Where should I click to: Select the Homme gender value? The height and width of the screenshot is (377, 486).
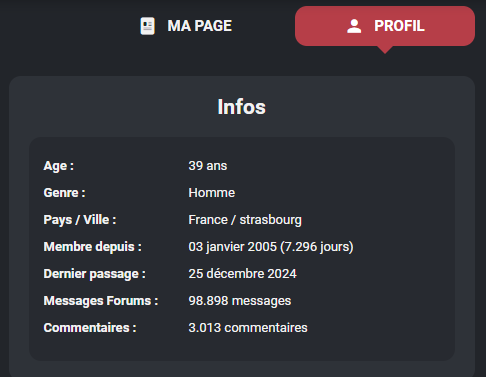(x=212, y=193)
